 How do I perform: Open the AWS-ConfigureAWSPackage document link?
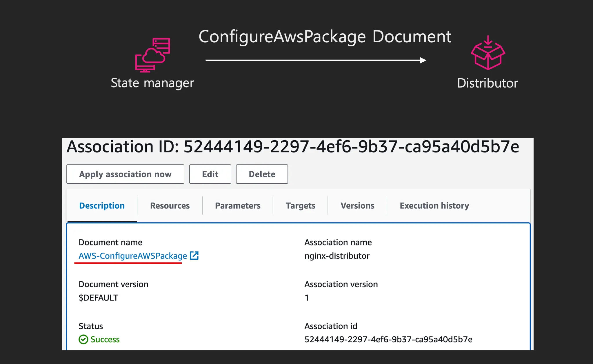133,256
